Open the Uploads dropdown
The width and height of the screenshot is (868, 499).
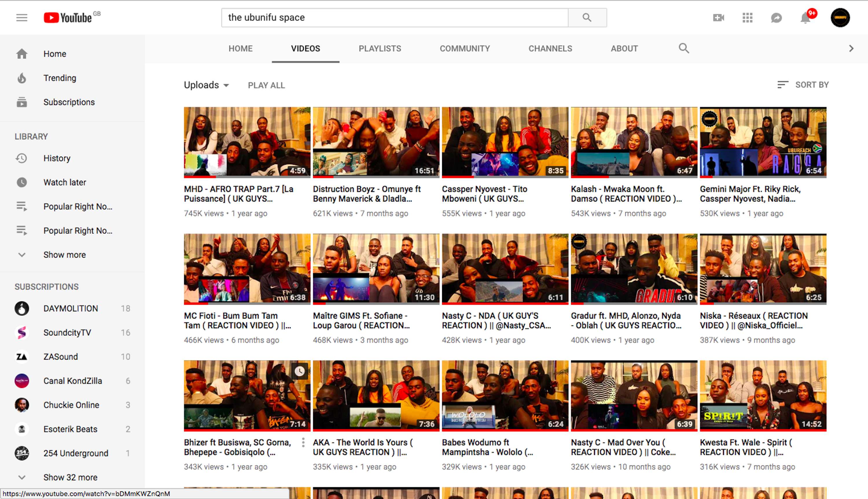click(x=207, y=85)
